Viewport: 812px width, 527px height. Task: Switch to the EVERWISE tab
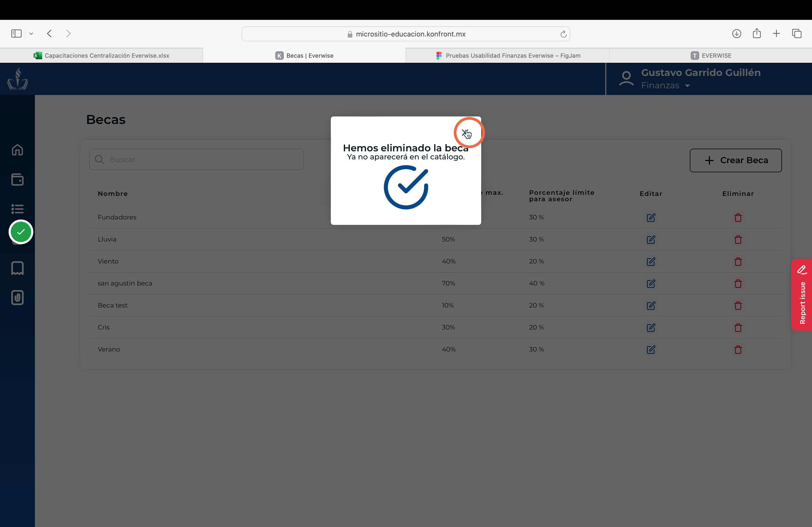click(711, 55)
